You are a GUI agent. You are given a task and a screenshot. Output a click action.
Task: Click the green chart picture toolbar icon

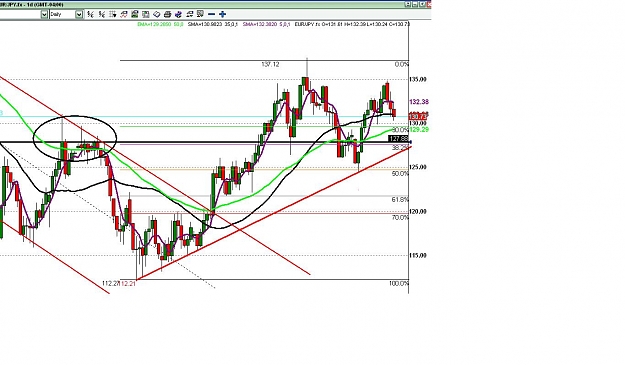[135, 14]
